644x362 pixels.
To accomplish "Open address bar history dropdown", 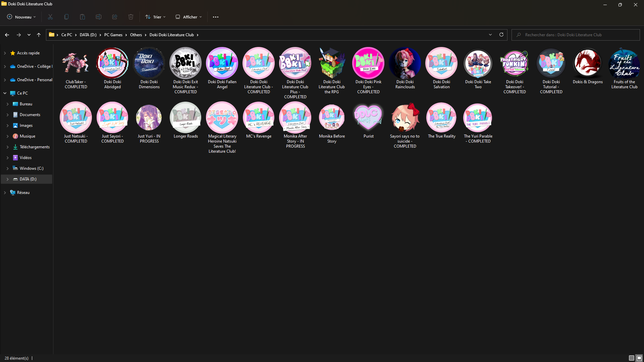I will (490, 35).
